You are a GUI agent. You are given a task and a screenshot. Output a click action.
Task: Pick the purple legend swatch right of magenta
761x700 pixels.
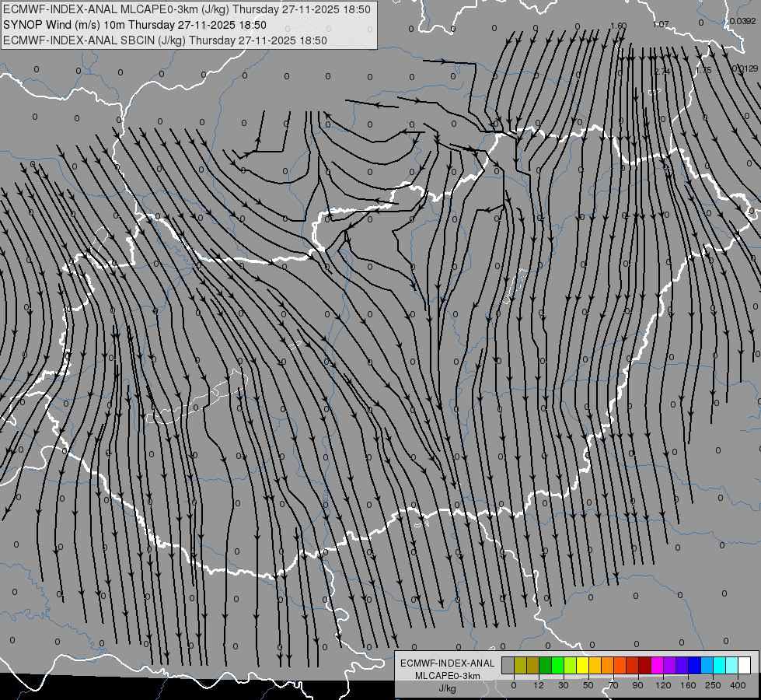(x=670, y=665)
